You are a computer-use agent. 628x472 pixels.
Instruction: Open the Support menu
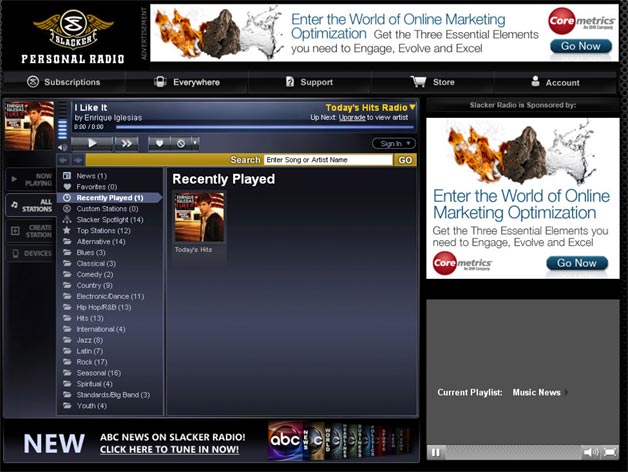309,82
